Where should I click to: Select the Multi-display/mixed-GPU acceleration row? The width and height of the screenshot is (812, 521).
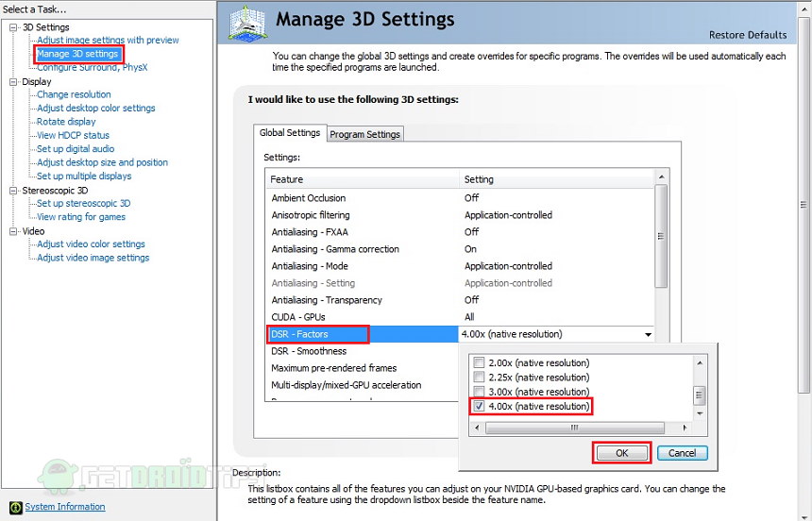click(363, 385)
